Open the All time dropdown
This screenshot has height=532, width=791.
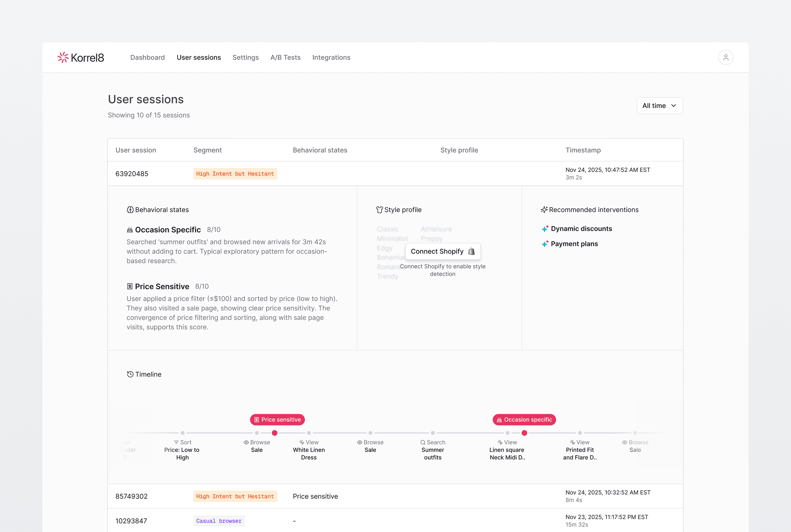click(659, 106)
